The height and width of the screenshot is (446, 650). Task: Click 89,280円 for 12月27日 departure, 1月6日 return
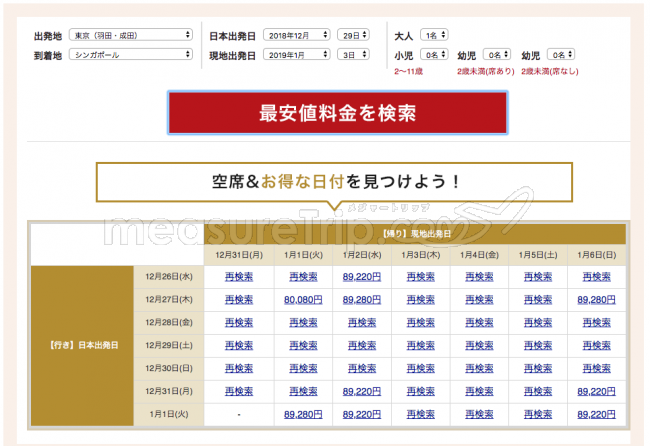point(597,300)
